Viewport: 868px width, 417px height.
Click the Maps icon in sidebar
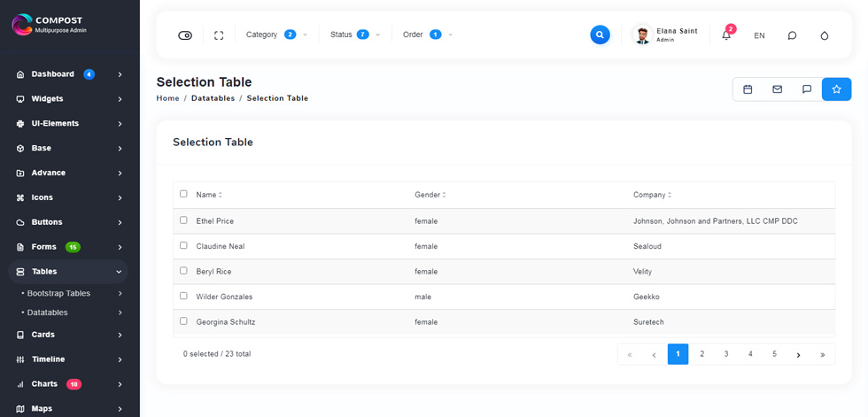(x=20, y=409)
